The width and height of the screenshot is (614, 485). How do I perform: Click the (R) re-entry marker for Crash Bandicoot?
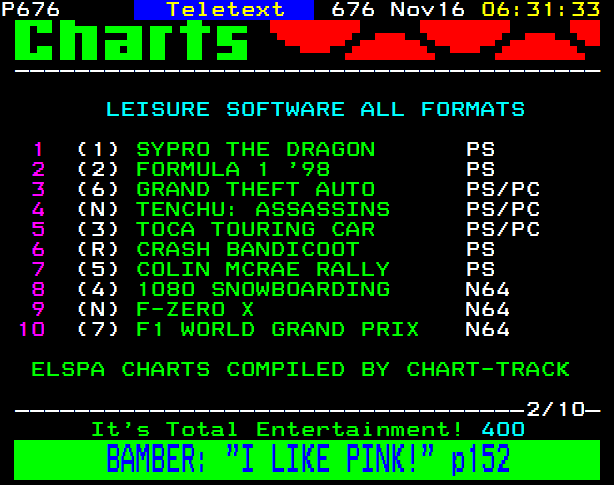[98, 249]
